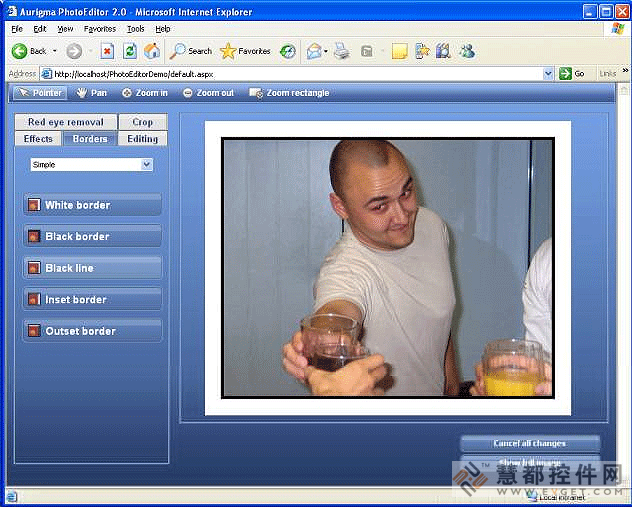The height and width of the screenshot is (507, 632).
Task: Choose the Zoom out tool
Action: [x=208, y=93]
